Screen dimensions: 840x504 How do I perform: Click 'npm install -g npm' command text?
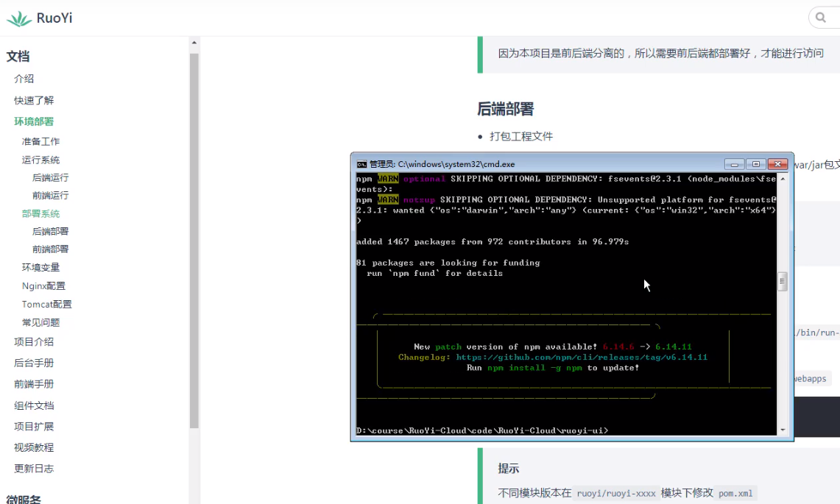[534, 368]
